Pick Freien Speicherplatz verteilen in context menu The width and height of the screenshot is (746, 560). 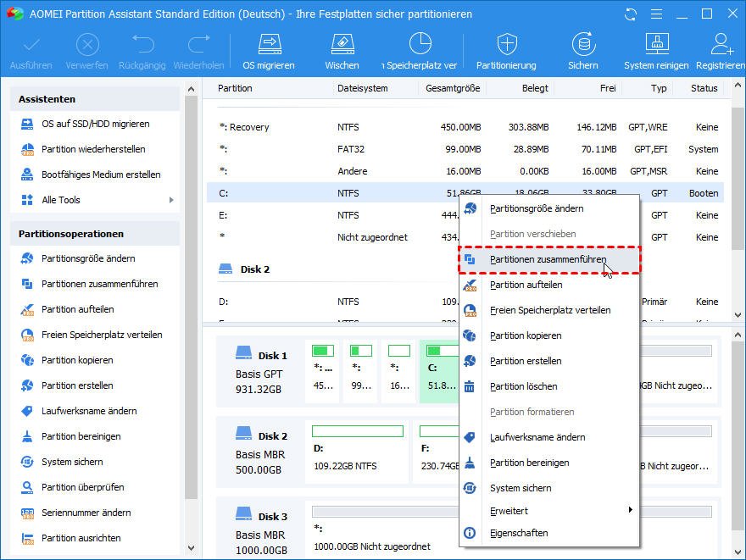pyautogui.click(x=549, y=310)
